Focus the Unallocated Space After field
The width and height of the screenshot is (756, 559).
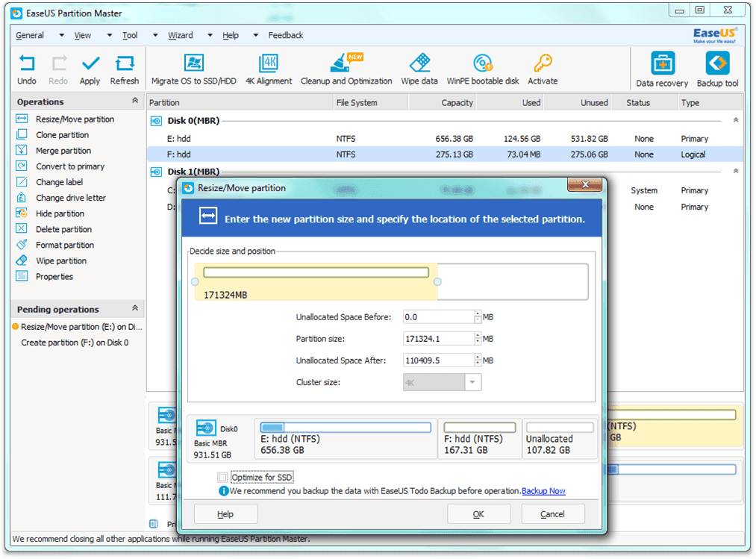click(439, 360)
